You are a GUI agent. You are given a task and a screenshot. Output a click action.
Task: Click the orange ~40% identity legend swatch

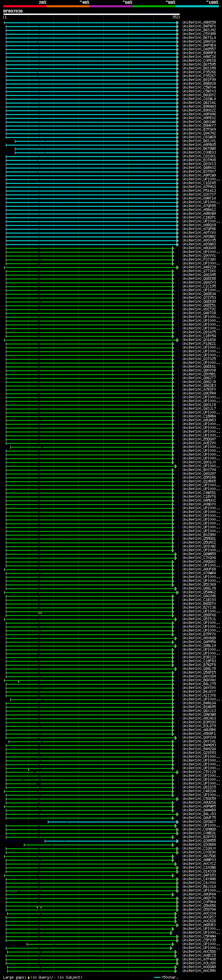[x=68, y=6]
